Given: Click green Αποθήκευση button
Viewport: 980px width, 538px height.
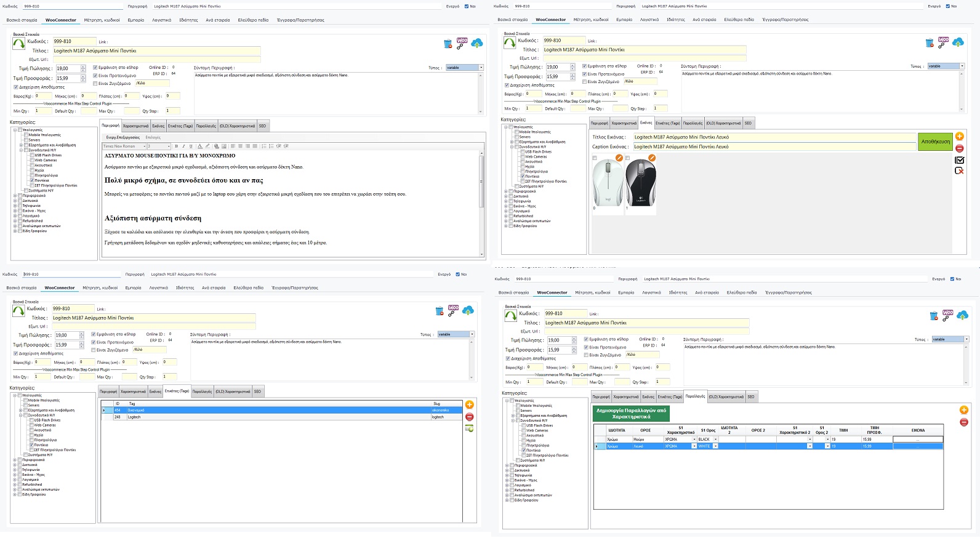Looking at the screenshot, I should [x=935, y=142].
